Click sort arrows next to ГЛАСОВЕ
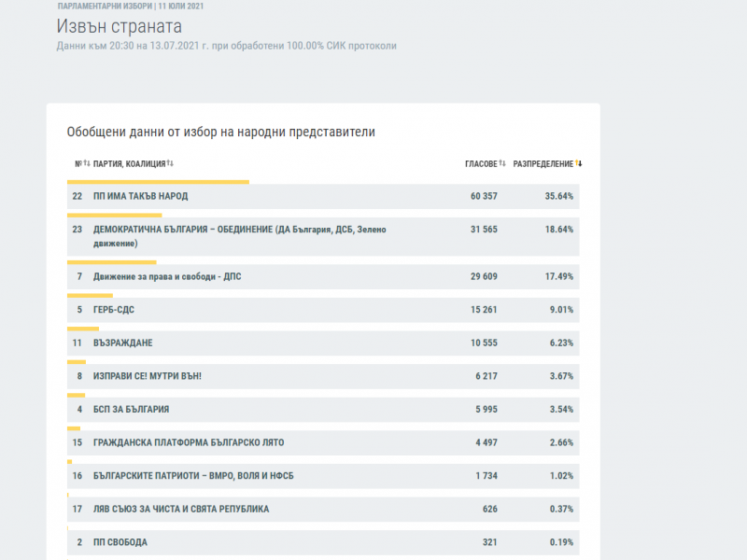The height and width of the screenshot is (560, 747). (502, 164)
